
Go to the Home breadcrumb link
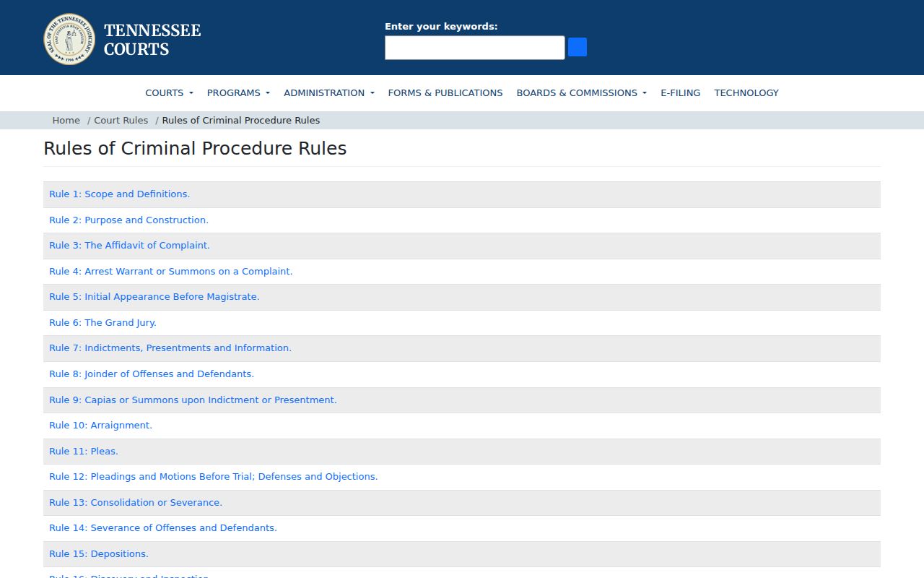tap(66, 121)
